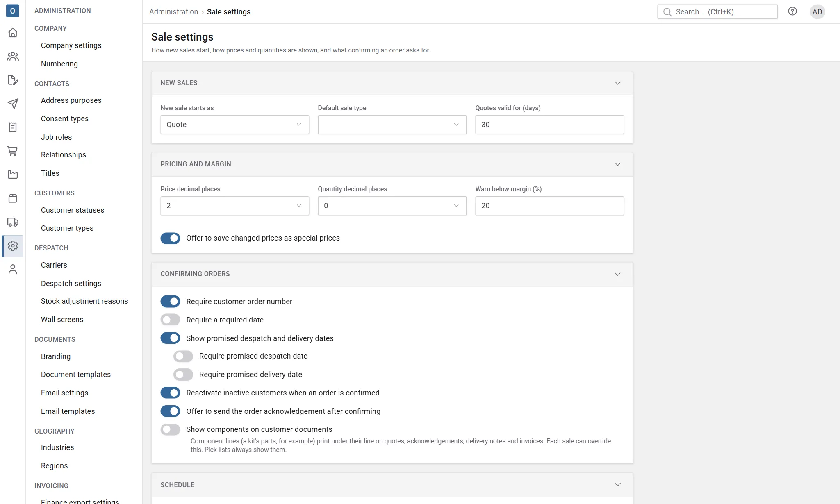Focus the Search box
This screenshot has width=840, height=504.
point(717,12)
